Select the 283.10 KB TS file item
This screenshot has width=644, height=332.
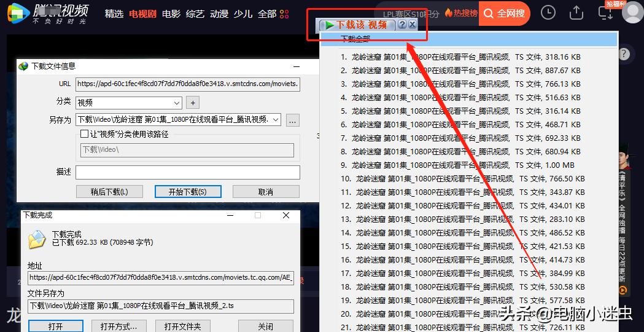[x=462, y=219]
